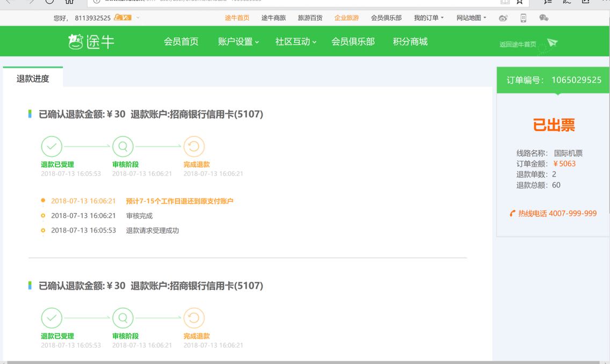Screen dimensions: 610x364
Task: Click second refund's 审核阶段 magnifier icon
Action: tap(123, 318)
